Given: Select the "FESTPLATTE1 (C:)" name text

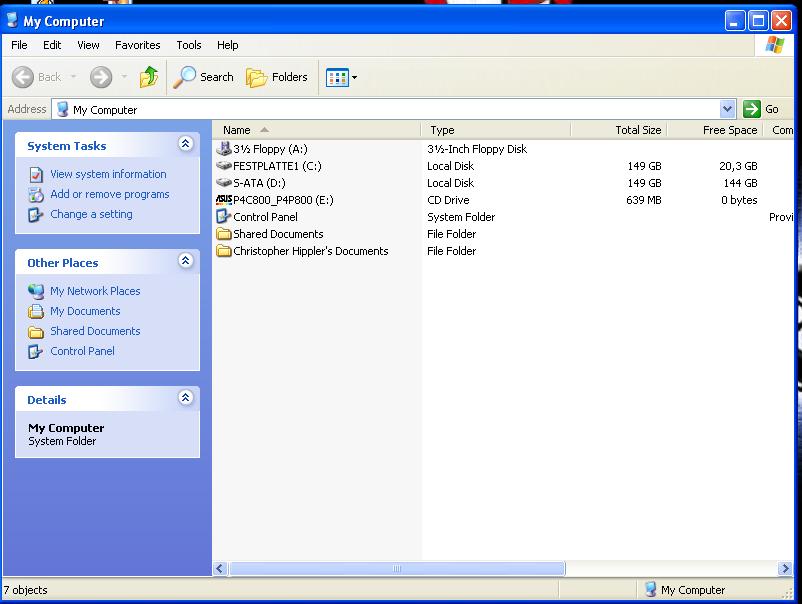Looking at the screenshot, I should coord(277,166).
